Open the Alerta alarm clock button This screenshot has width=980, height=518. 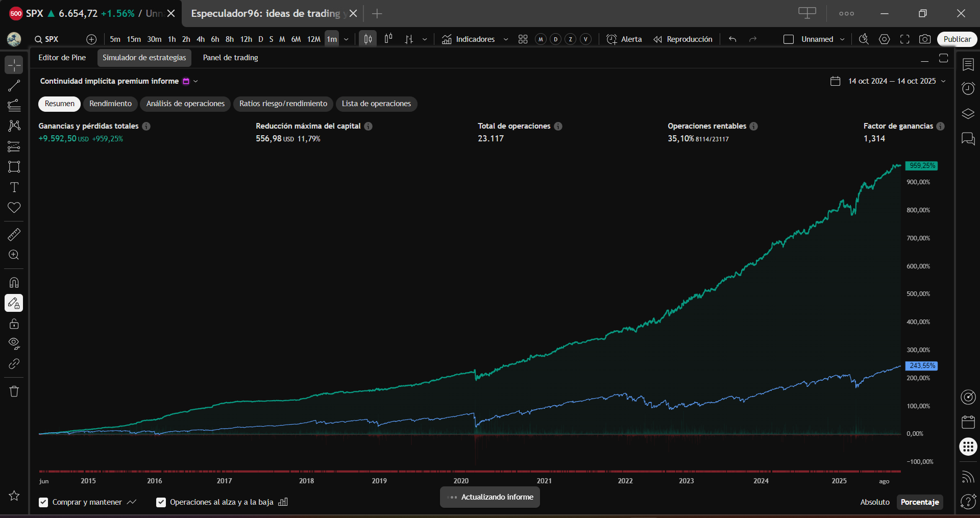[x=624, y=39]
